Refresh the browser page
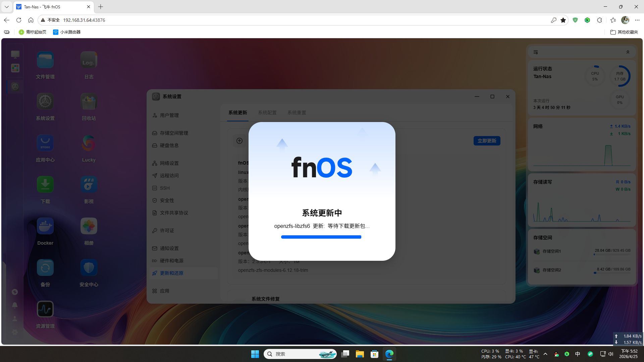This screenshot has width=644, height=362. coord(19,20)
